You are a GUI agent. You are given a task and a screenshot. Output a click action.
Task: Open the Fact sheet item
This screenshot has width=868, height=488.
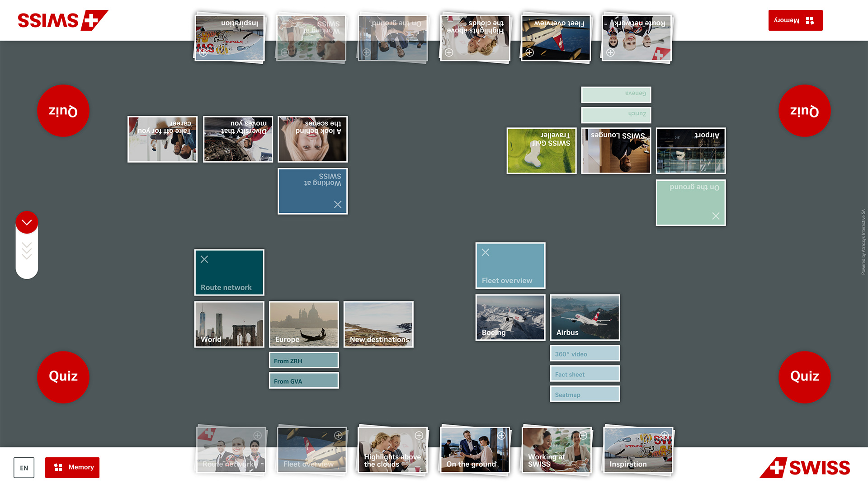(x=585, y=374)
